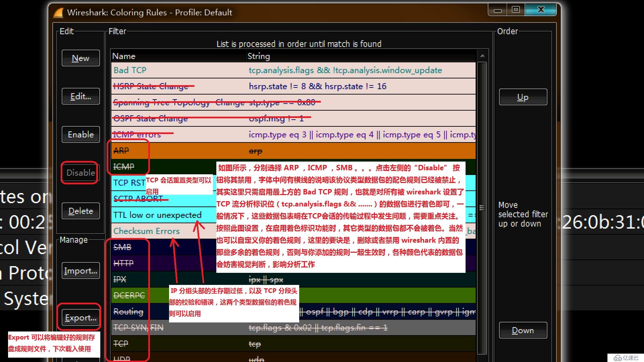Move selected filter Down

point(523,330)
